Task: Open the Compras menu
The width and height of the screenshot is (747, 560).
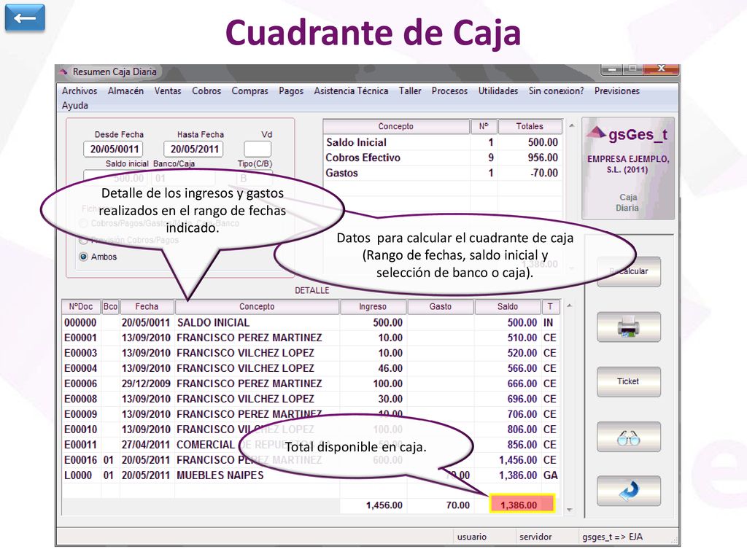Action: coord(250,91)
